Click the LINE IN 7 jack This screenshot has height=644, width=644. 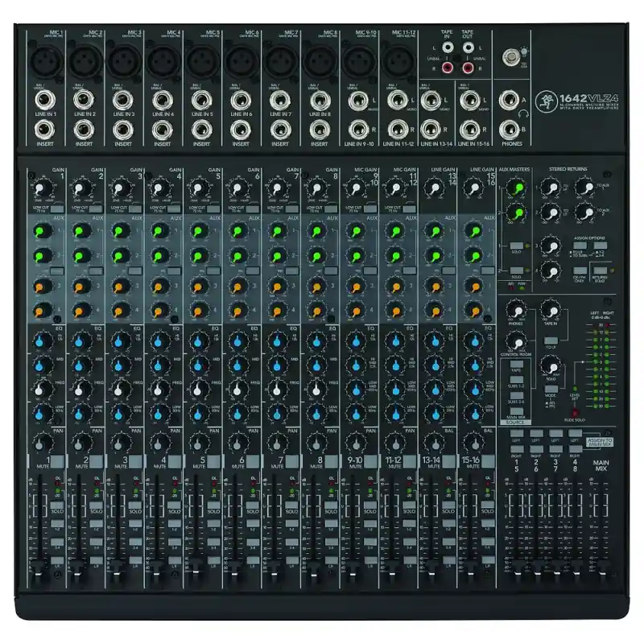[280, 100]
